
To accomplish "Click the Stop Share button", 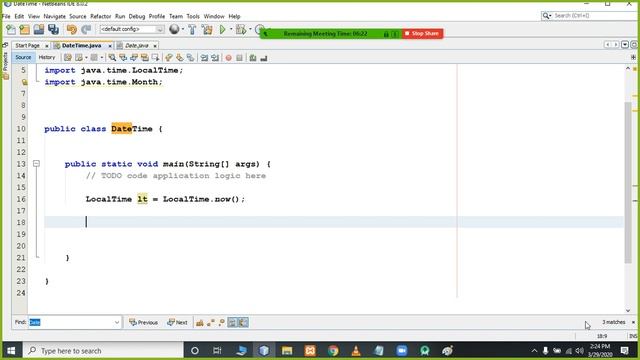I will pos(422,33).
